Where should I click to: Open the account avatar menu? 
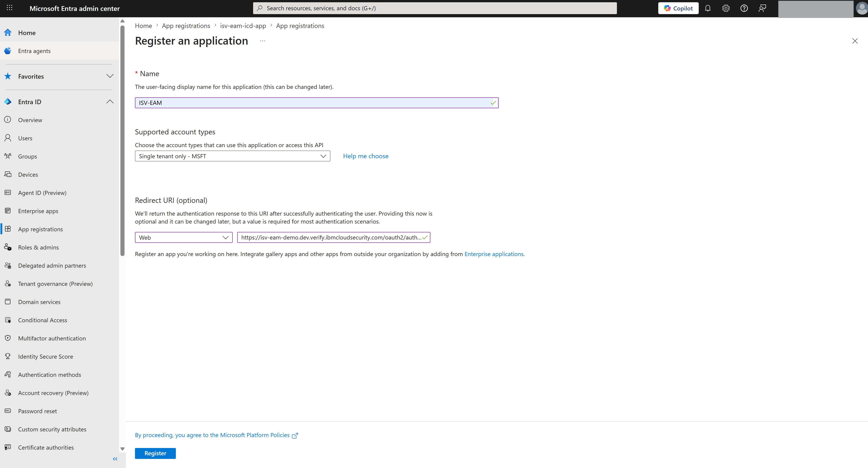pos(862,8)
